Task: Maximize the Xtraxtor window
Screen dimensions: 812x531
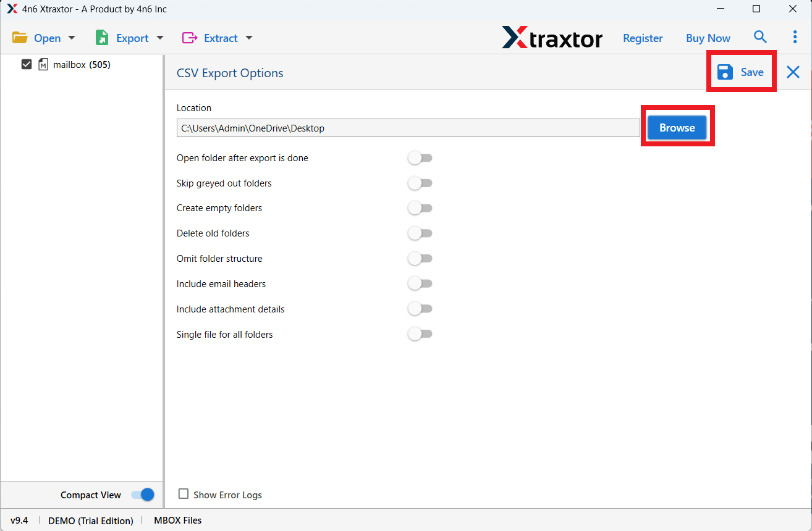Action: click(x=756, y=9)
